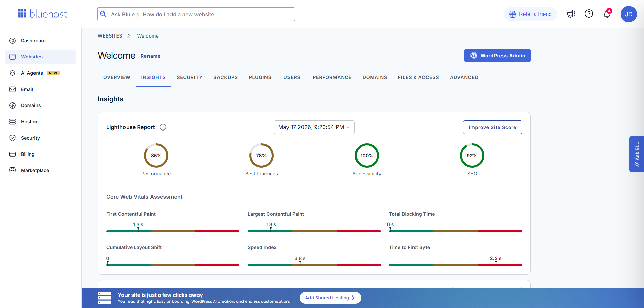
Task: Open the notifications bell
Action: (607, 14)
